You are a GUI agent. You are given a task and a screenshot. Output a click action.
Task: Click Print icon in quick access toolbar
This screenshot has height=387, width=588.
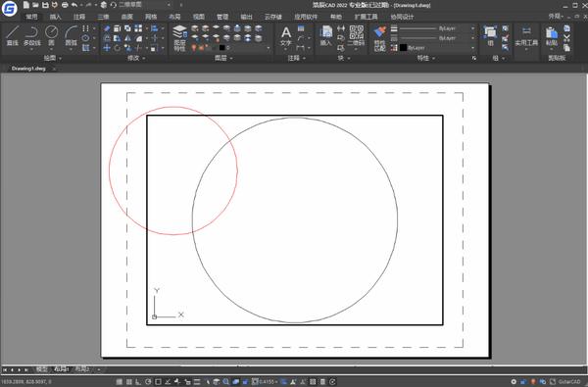(x=65, y=5)
